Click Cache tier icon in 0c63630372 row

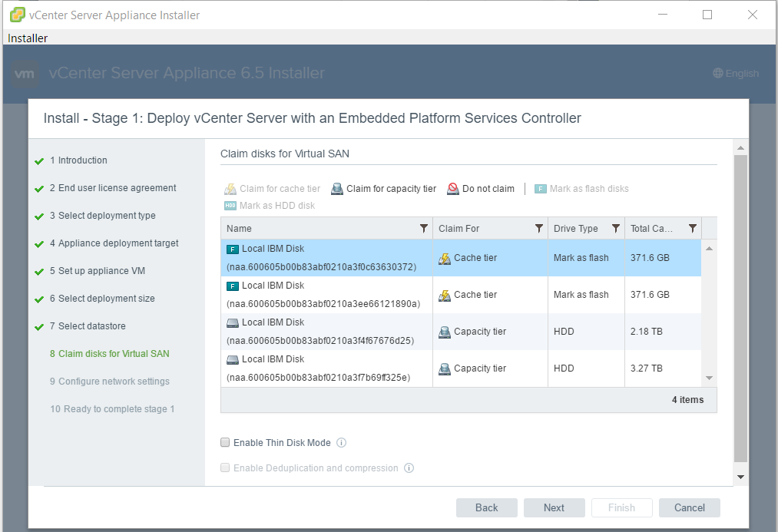tap(445, 258)
